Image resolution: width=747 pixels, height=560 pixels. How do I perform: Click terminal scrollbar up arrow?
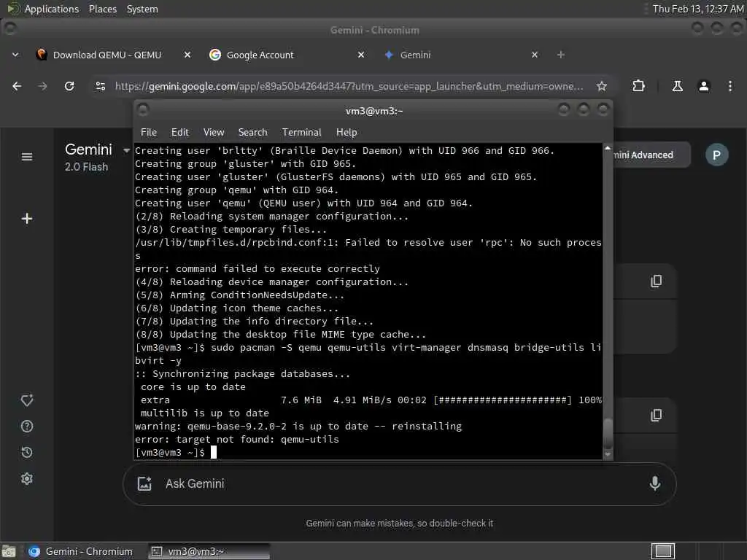click(x=608, y=148)
